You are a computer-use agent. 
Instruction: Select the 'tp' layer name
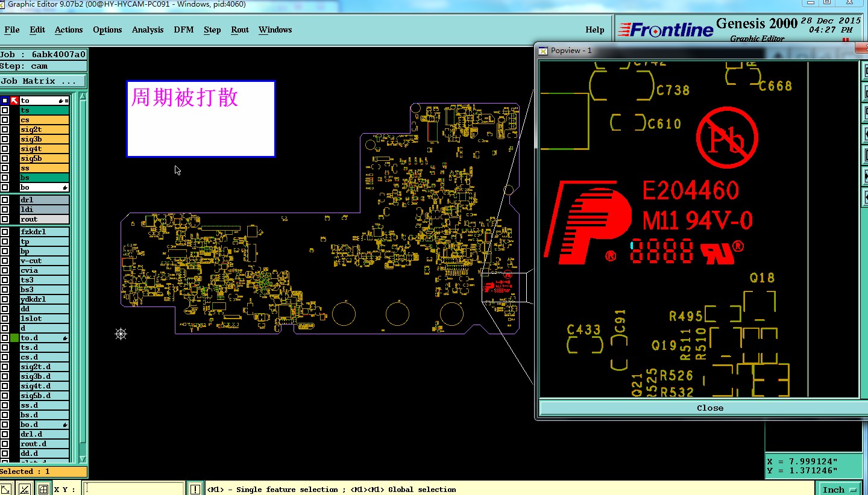44,241
